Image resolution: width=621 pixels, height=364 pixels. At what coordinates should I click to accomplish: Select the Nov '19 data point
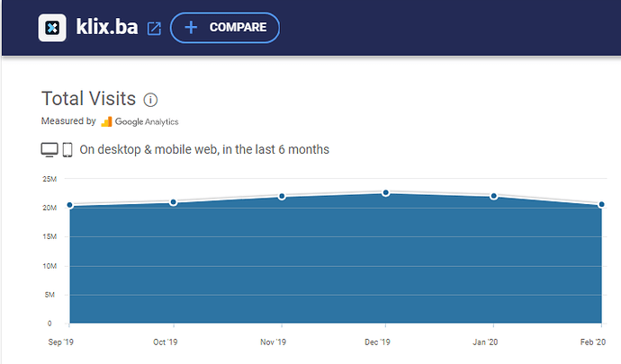click(x=282, y=196)
